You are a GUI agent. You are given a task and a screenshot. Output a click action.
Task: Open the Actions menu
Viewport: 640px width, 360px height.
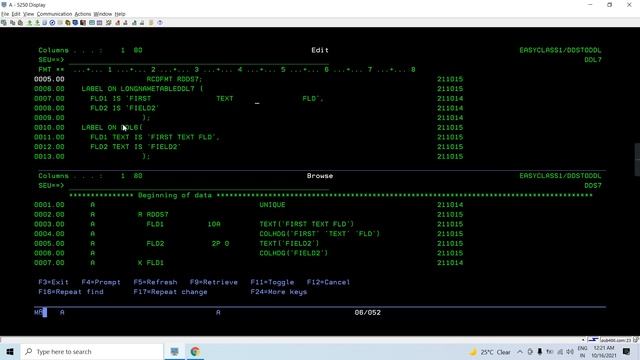pyautogui.click(x=83, y=14)
